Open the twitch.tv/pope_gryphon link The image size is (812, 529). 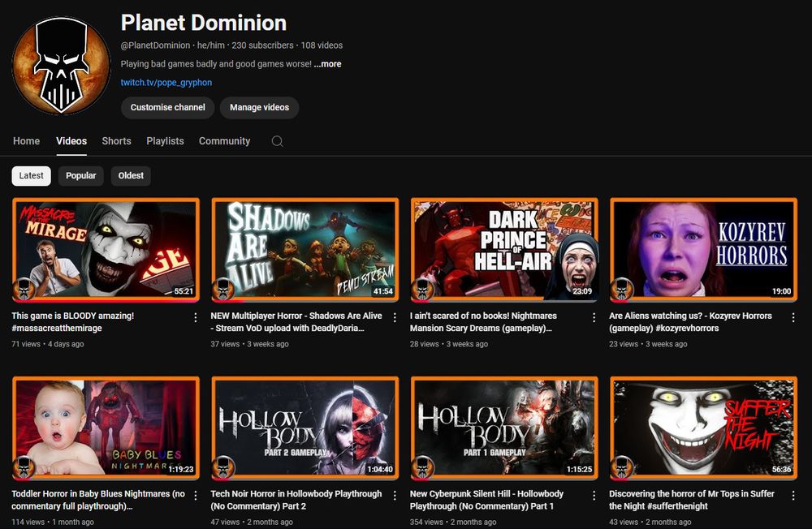(166, 82)
